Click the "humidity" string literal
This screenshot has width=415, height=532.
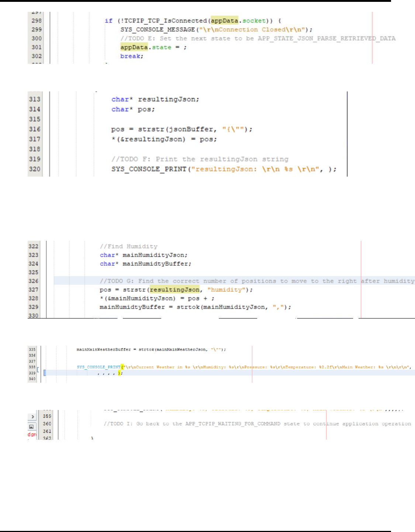point(226,290)
